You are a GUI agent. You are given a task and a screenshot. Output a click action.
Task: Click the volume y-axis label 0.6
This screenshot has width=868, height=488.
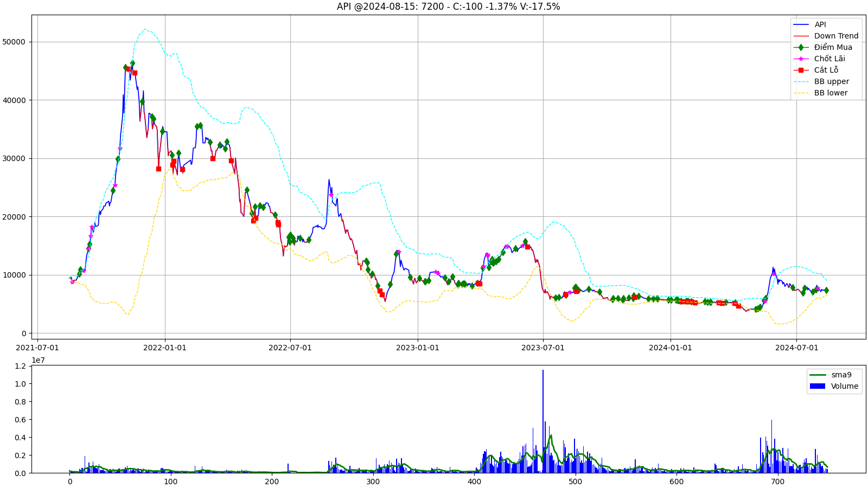(x=20, y=420)
